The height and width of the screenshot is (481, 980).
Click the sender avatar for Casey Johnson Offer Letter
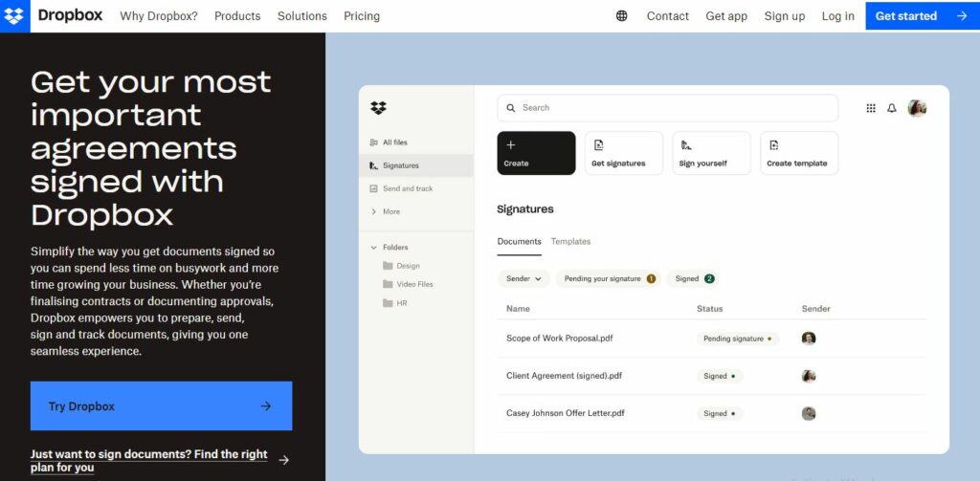click(x=809, y=413)
